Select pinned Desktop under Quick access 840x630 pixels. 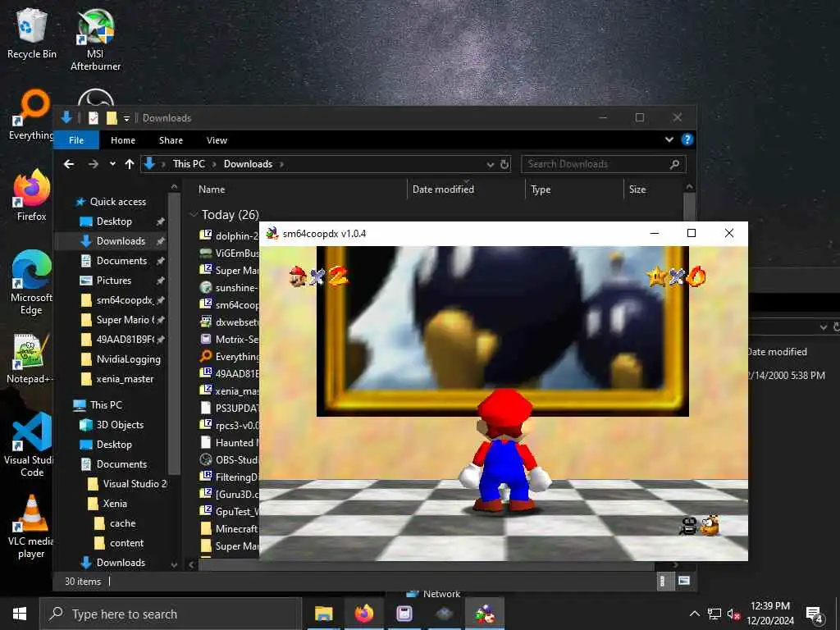coord(114,221)
